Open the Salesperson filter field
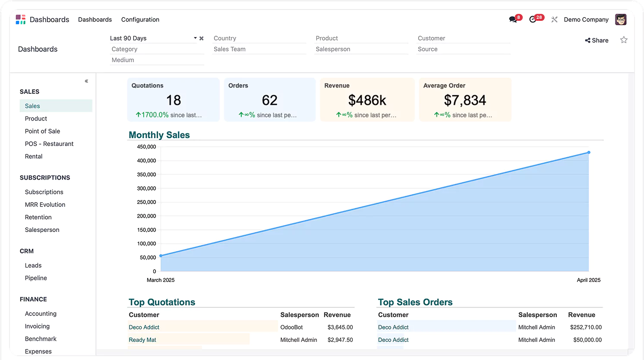The width and height of the screenshot is (644, 360). [361, 49]
